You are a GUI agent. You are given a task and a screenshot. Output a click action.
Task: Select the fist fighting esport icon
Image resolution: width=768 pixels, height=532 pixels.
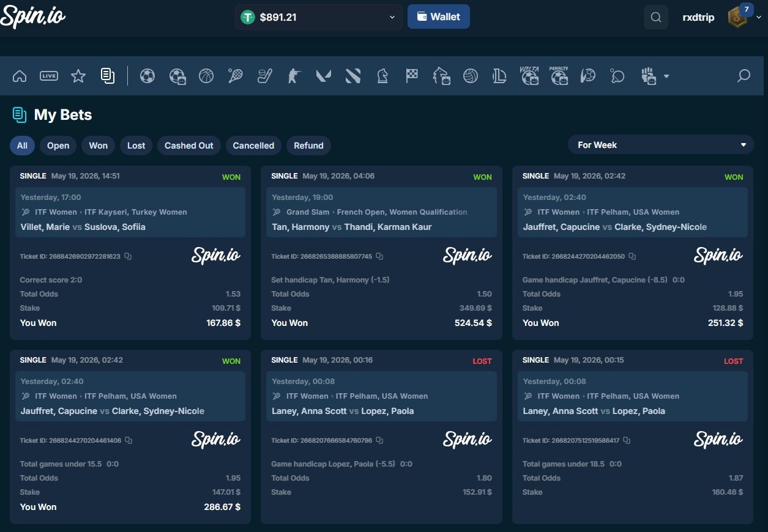click(x=649, y=76)
